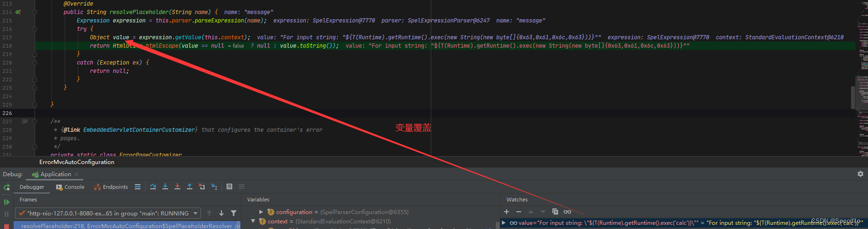The image size is (868, 229).
Task: Click Force Step Into red arrow icon
Action: 177,186
